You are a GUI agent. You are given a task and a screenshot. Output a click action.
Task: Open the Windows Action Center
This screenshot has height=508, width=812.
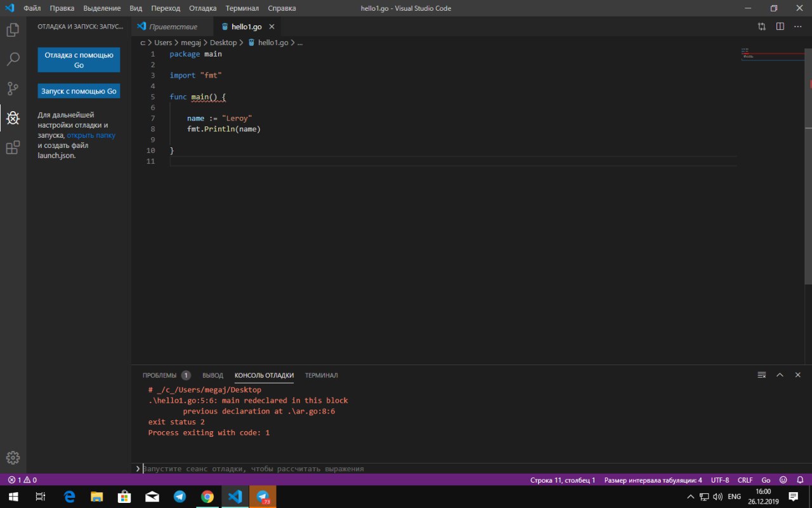(x=793, y=497)
